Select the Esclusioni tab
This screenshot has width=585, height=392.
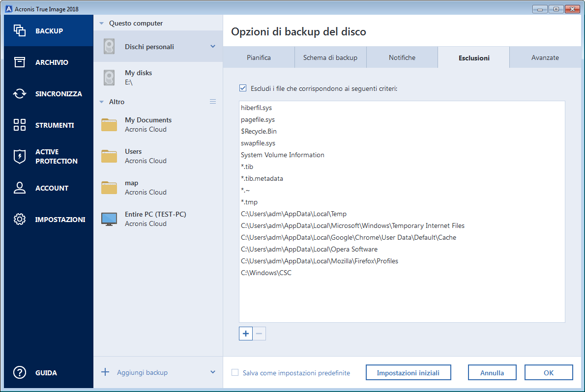pyautogui.click(x=474, y=57)
